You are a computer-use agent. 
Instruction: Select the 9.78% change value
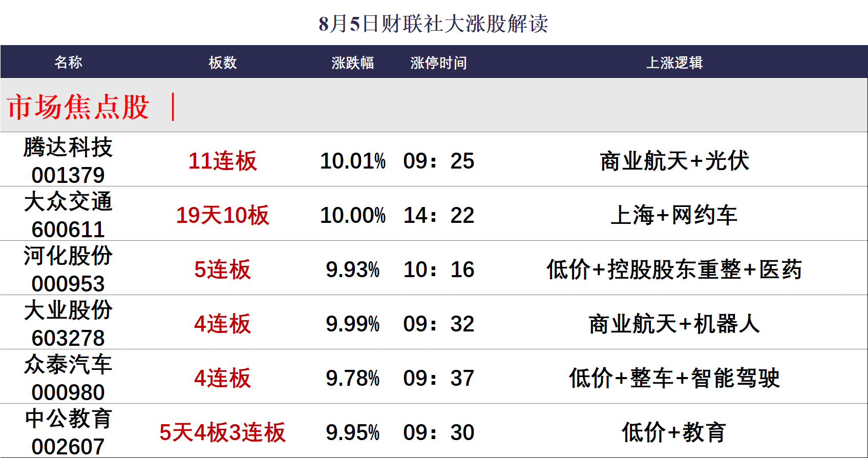(x=353, y=378)
